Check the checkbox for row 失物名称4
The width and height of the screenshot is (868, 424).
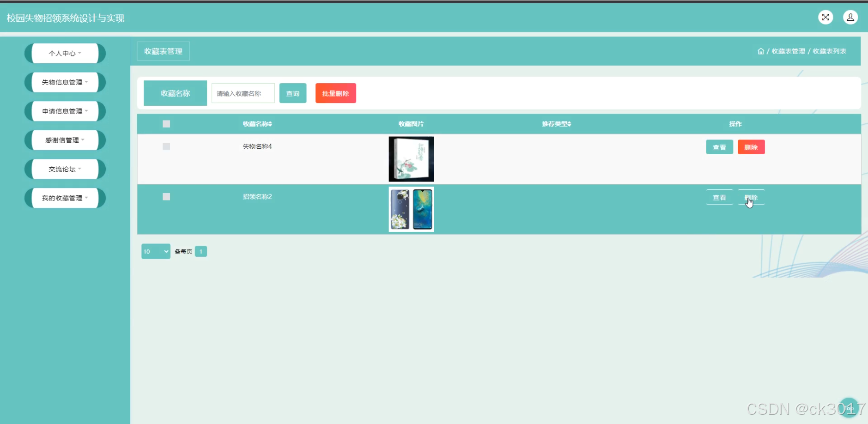tap(166, 146)
